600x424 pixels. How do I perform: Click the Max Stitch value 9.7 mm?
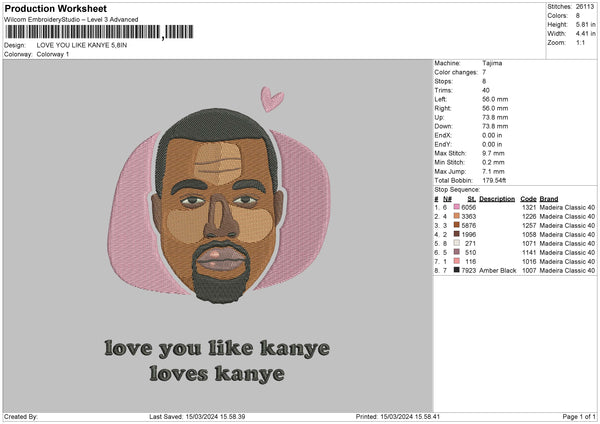(x=493, y=153)
